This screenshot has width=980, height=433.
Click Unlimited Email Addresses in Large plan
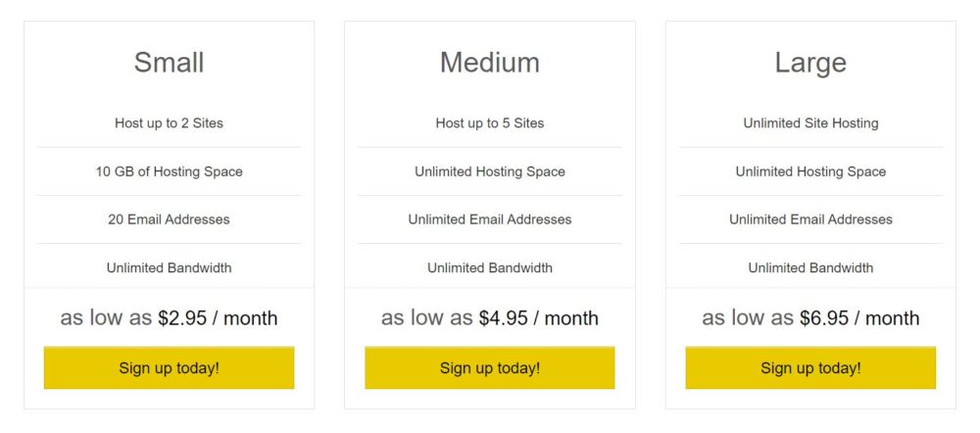coord(810,219)
